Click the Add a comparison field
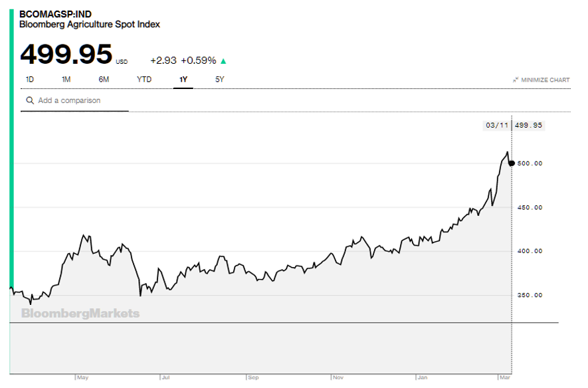This screenshot has height=388, width=588. 74,100
